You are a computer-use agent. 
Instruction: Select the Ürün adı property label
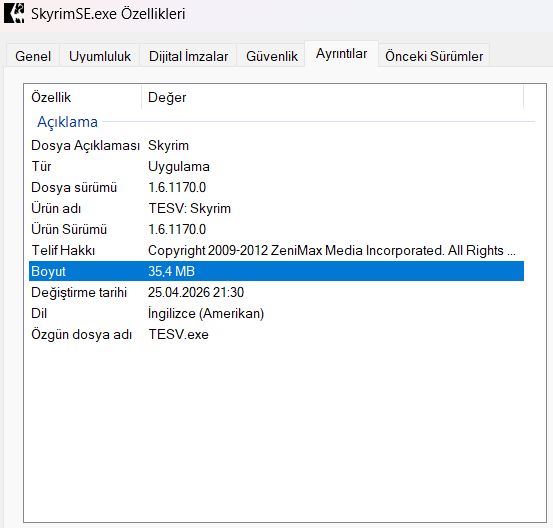(x=56, y=208)
